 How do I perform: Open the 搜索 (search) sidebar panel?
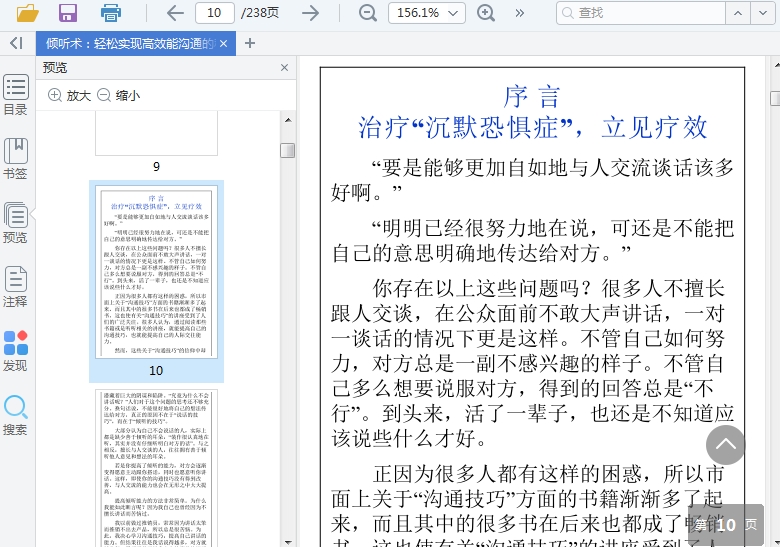click(x=16, y=415)
